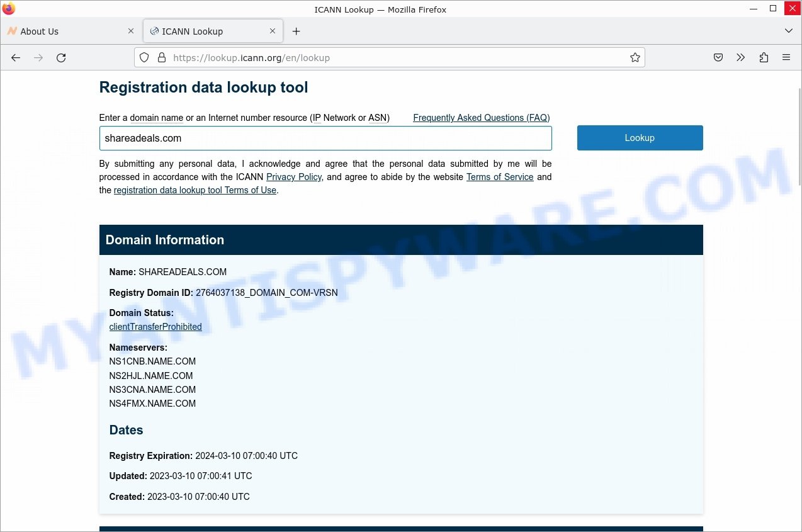
Task: Click nameserver NS3CNA.NAME.COM
Action: [152, 390]
